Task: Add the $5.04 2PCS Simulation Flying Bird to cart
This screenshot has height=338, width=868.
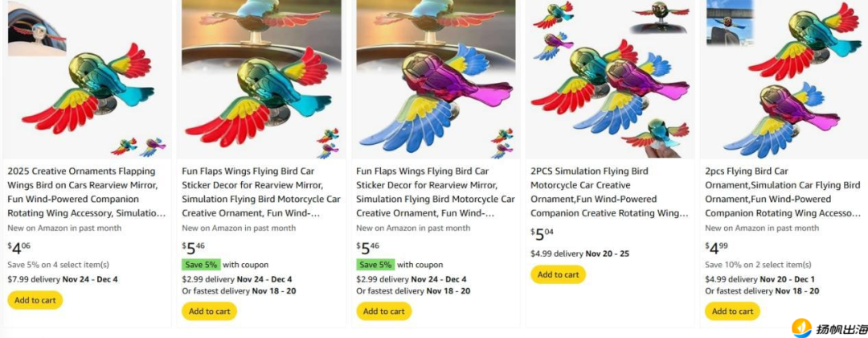Action: tap(558, 274)
